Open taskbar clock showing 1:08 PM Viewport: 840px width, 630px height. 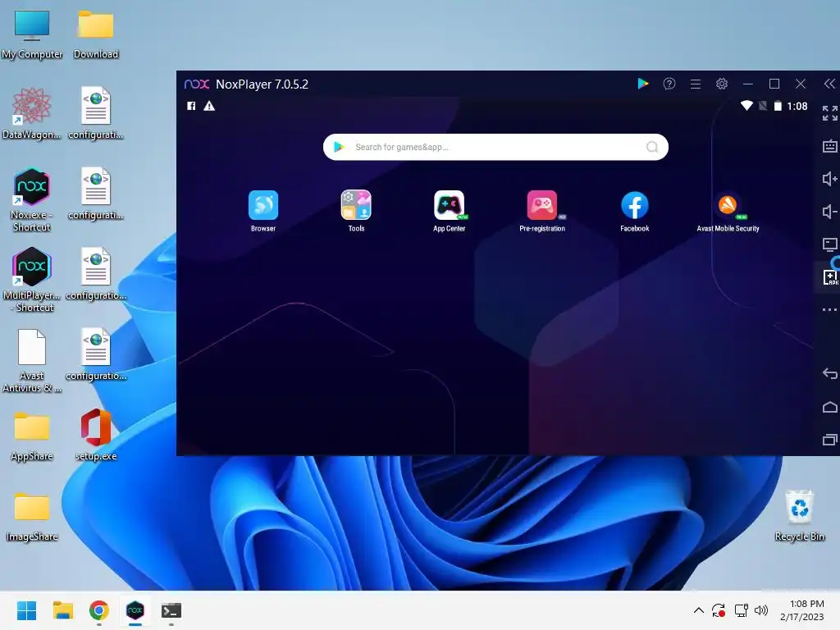pyautogui.click(x=802, y=610)
